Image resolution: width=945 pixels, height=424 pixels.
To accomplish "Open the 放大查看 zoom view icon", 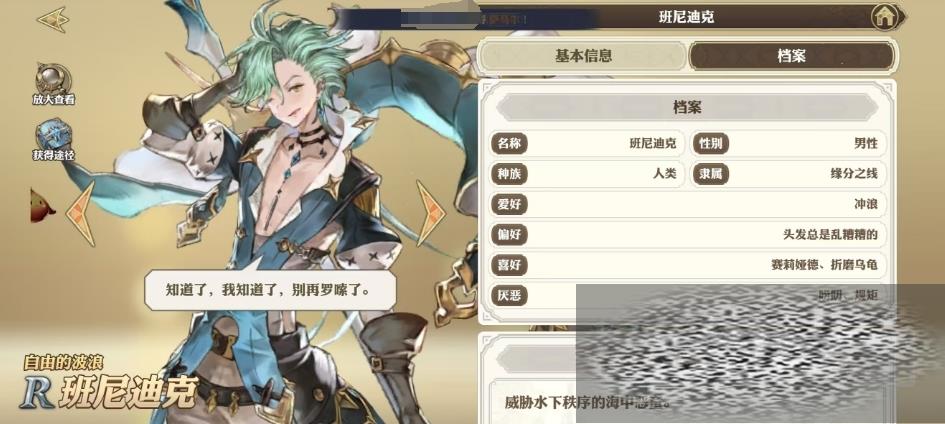I will coord(53,86).
